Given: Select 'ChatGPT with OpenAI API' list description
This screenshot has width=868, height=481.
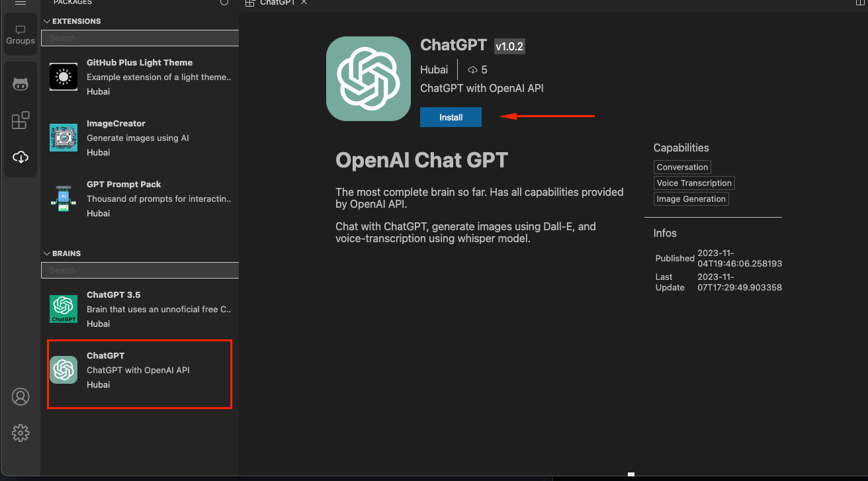Looking at the screenshot, I should (x=138, y=370).
